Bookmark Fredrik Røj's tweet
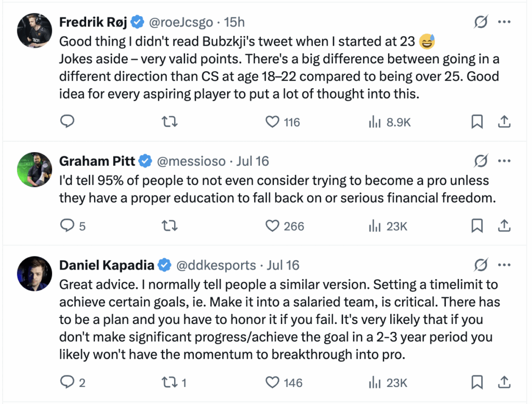This screenshot has width=532, height=404. (x=477, y=122)
